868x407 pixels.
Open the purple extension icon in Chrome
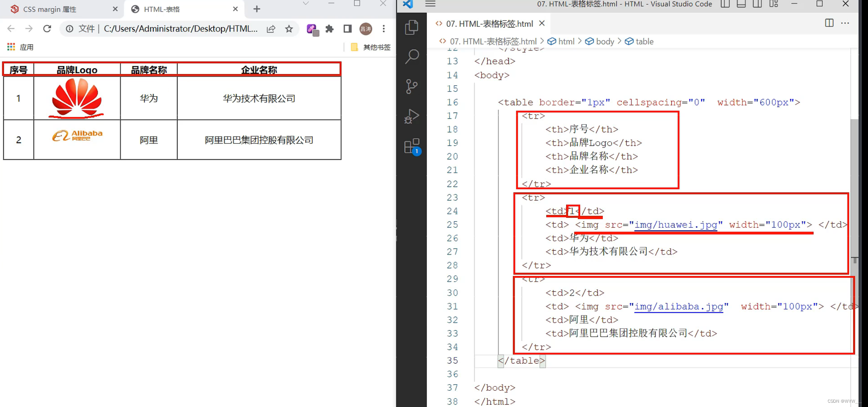313,29
